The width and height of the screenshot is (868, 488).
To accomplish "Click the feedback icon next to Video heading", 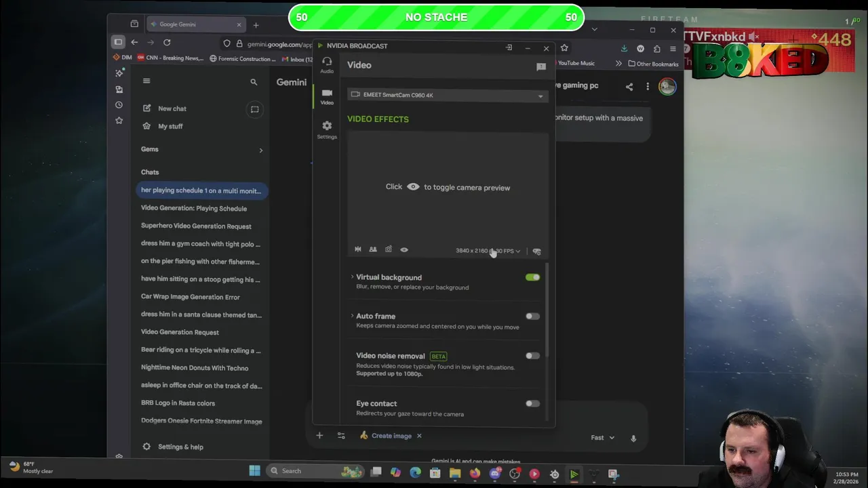I will point(541,66).
